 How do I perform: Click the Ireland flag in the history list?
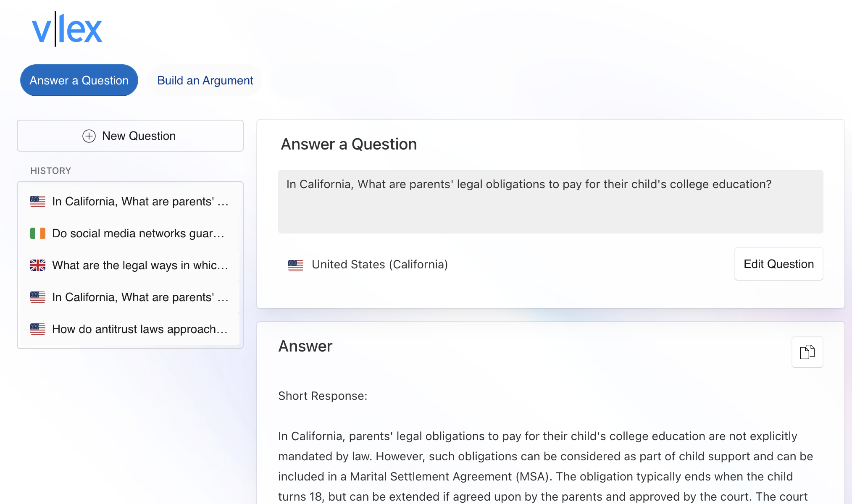point(38,234)
